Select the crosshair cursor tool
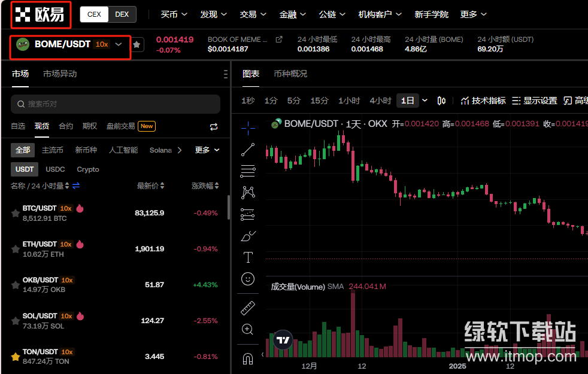The width and height of the screenshot is (588, 374). (248, 128)
